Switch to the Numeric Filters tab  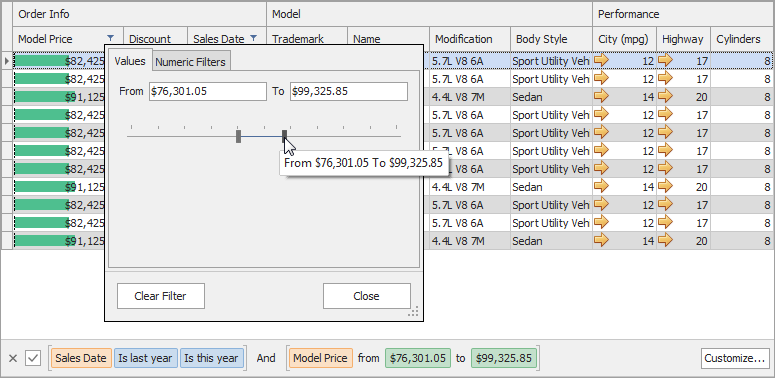pos(190,62)
